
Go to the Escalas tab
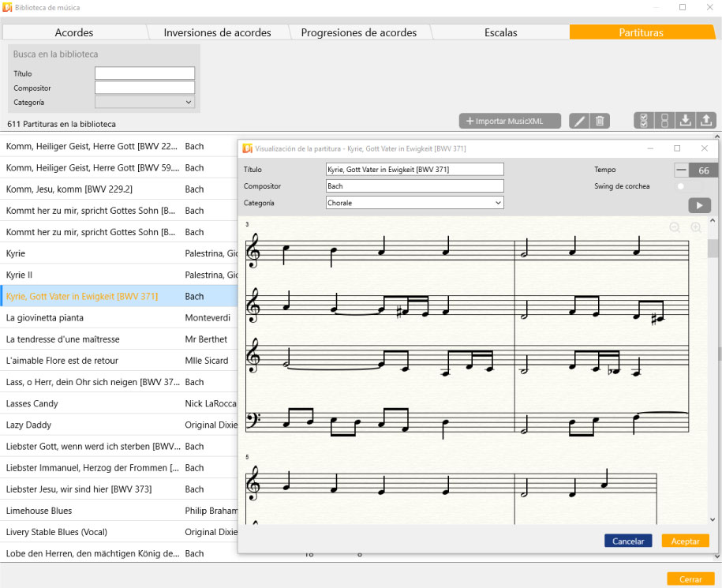(x=500, y=32)
